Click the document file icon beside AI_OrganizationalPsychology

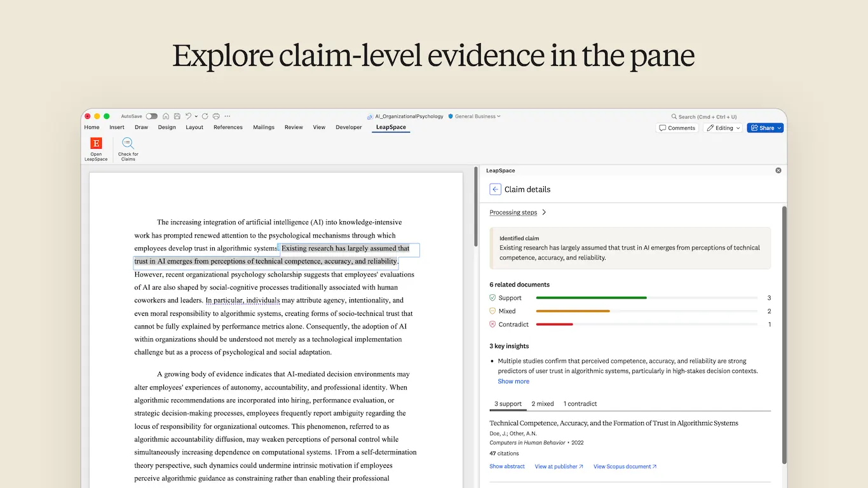[x=370, y=116]
